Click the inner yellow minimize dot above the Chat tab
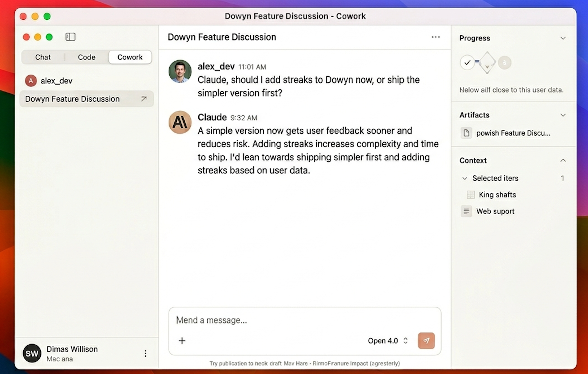 point(38,37)
